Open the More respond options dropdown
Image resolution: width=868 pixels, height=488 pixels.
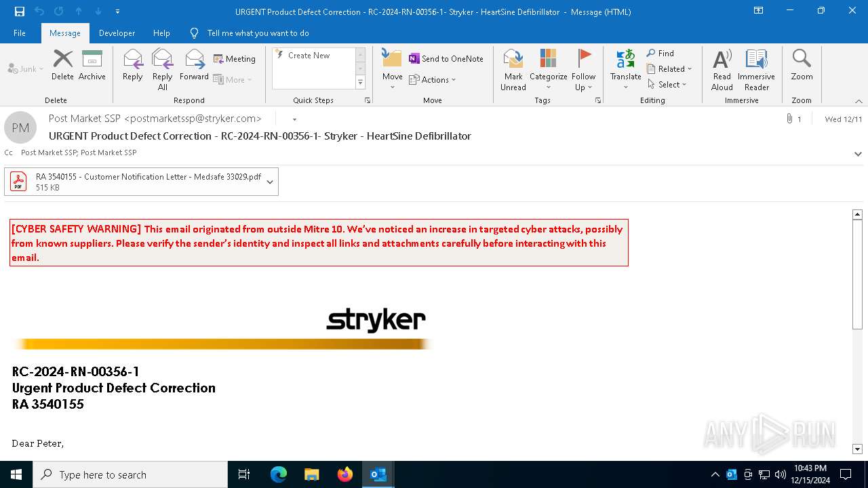[x=233, y=79]
